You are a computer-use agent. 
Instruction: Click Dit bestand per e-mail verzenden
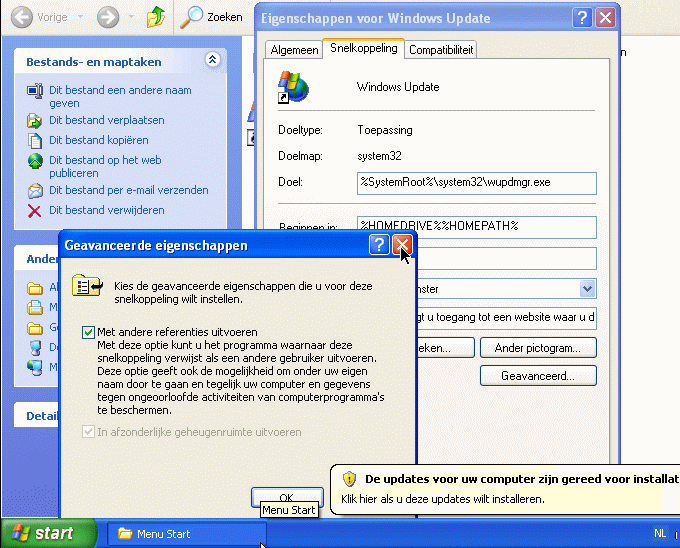click(x=128, y=190)
